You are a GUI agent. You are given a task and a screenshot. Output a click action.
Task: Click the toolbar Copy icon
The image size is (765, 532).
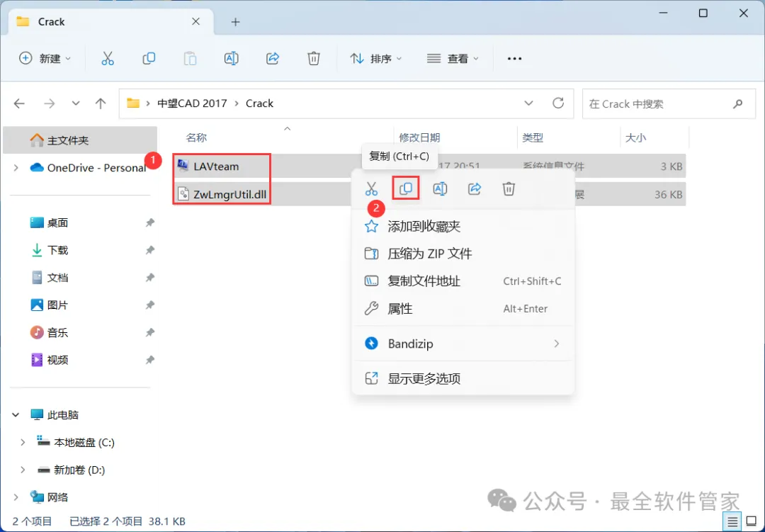(x=149, y=59)
